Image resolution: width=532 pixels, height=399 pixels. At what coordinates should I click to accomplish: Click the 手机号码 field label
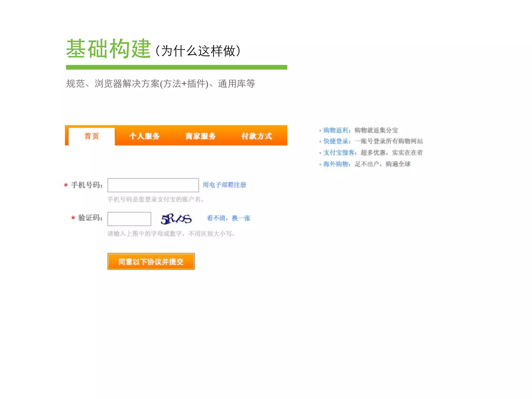pos(87,185)
